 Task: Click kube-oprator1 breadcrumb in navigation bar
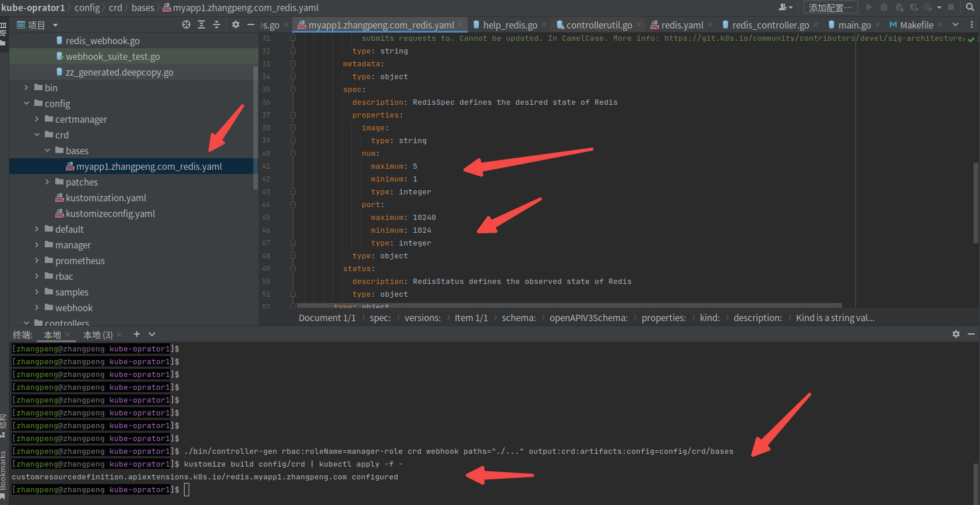[33, 8]
